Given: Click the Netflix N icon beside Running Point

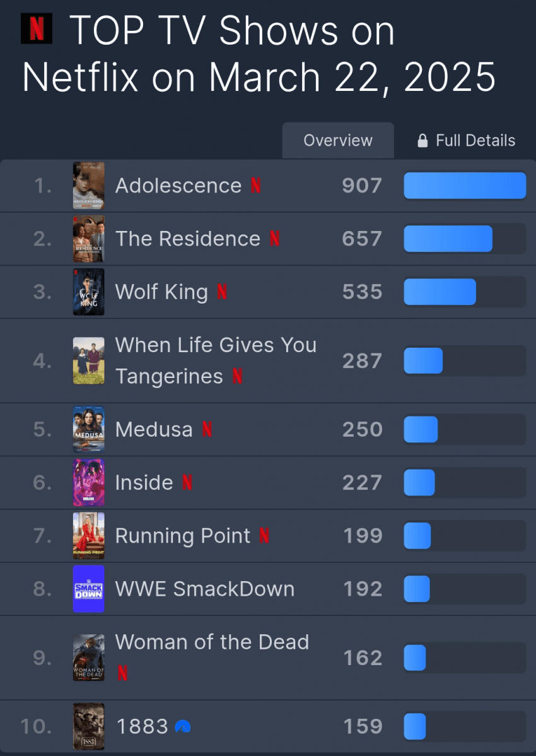Looking at the screenshot, I should (x=264, y=535).
